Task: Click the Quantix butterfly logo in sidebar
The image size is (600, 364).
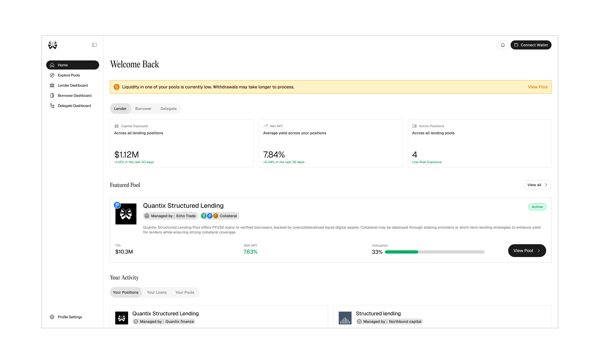Action: click(52, 45)
